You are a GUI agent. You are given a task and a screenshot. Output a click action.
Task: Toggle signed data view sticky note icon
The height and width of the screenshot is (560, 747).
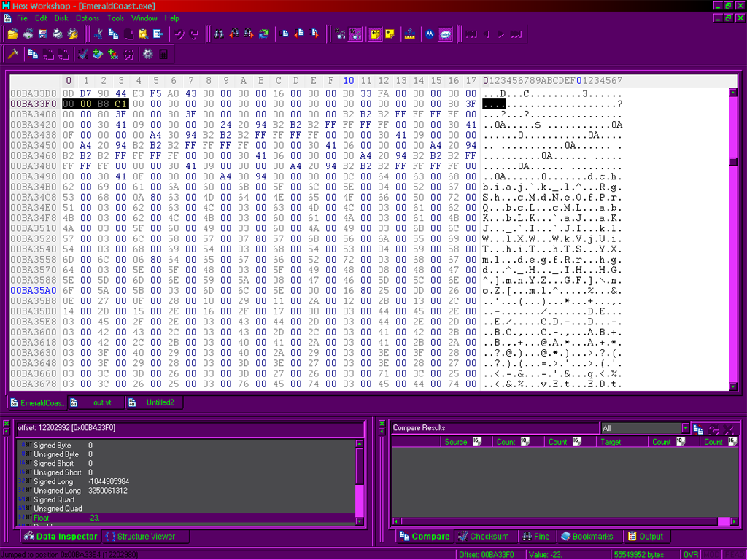376,34
